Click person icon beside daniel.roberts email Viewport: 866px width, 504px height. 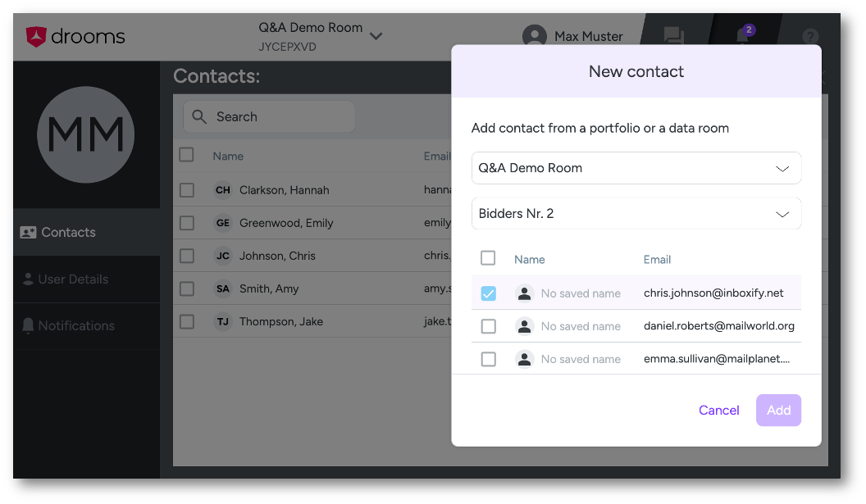click(x=524, y=326)
